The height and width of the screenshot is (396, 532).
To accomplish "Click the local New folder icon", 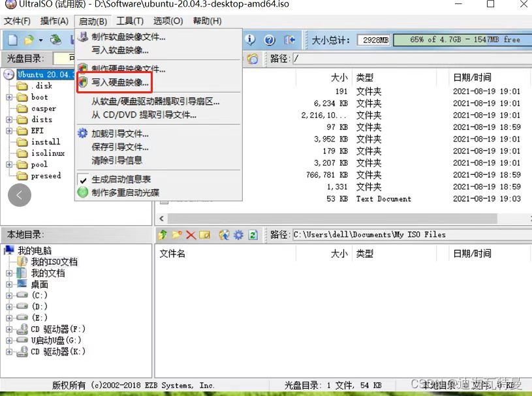I will click(177, 235).
